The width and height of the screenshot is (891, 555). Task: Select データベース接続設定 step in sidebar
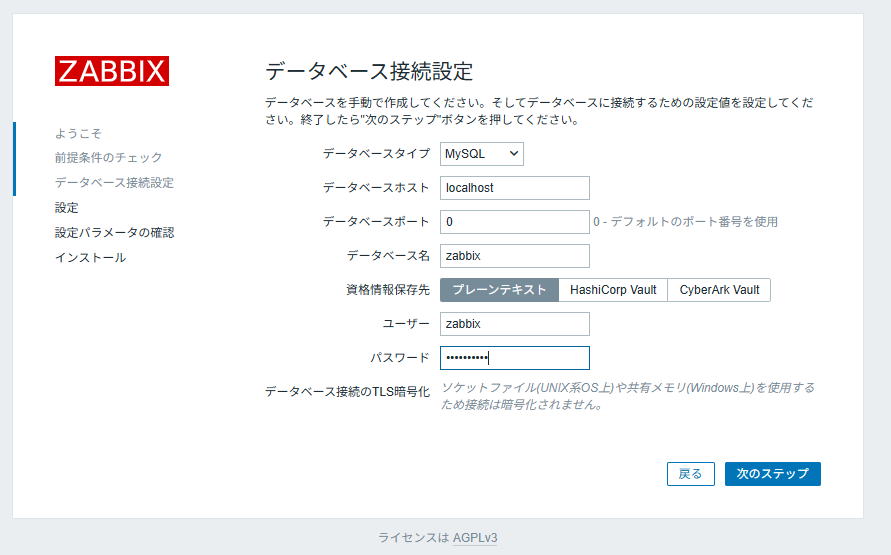pyautogui.click(x=114, y=182)
